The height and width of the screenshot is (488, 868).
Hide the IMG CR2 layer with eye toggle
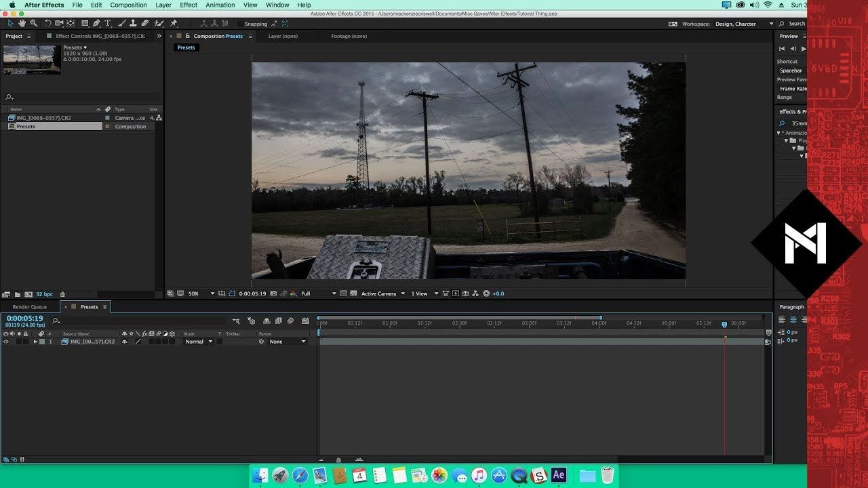6,342
